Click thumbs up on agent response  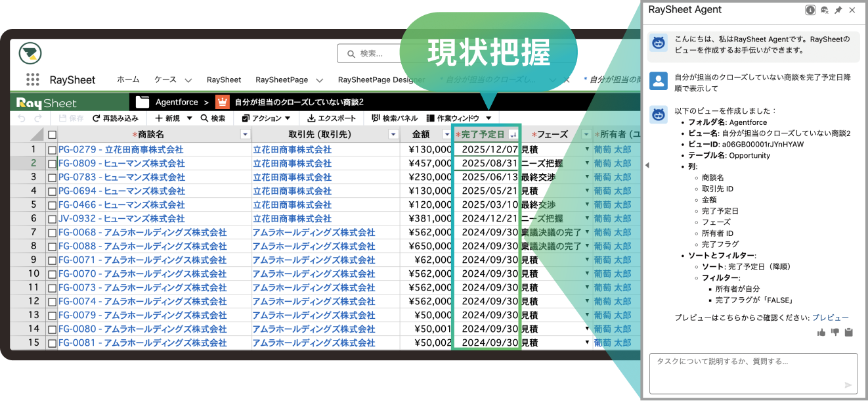(821, 332)
